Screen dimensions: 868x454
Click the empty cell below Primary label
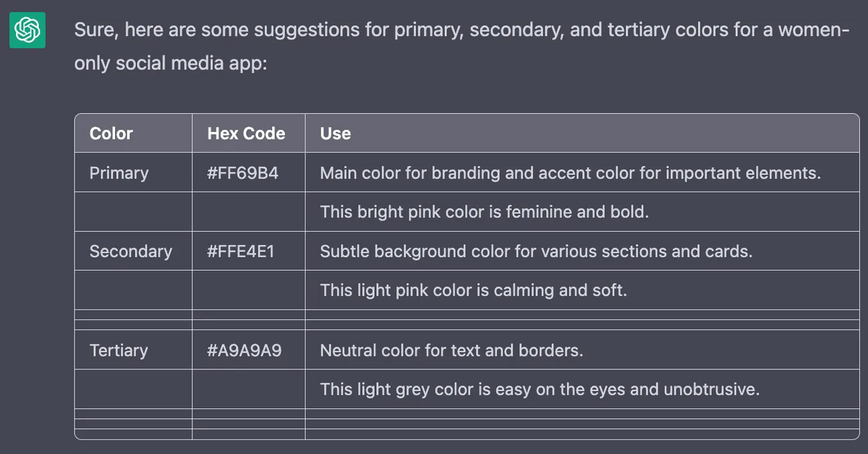(134, 212)
